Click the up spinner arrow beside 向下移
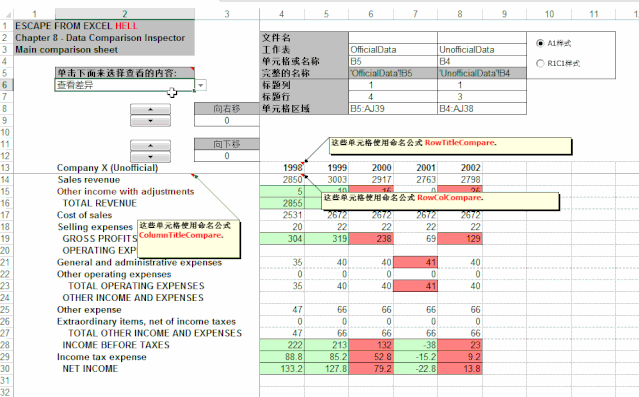Screen dimensions: 639x397 point(150,145)
